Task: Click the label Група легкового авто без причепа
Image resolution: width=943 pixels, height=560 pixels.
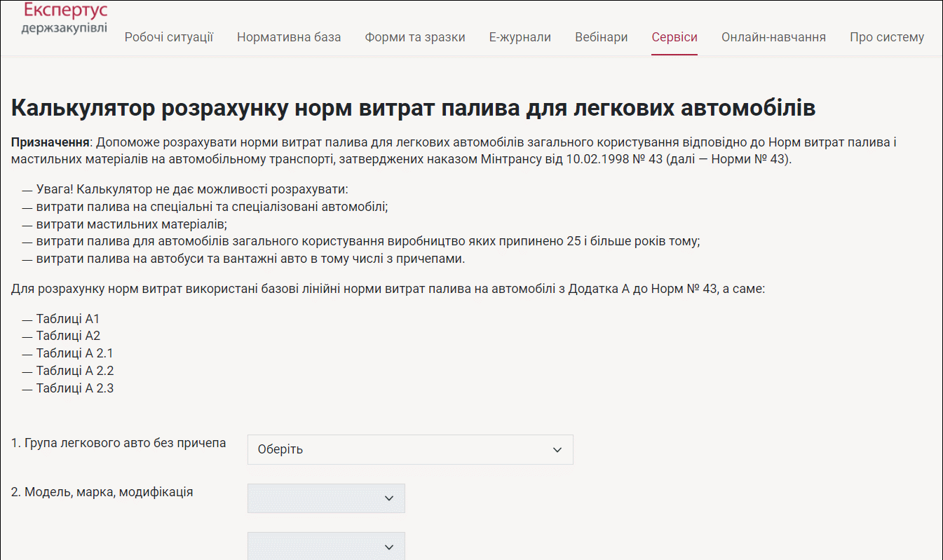Action: tap(118, 443)
